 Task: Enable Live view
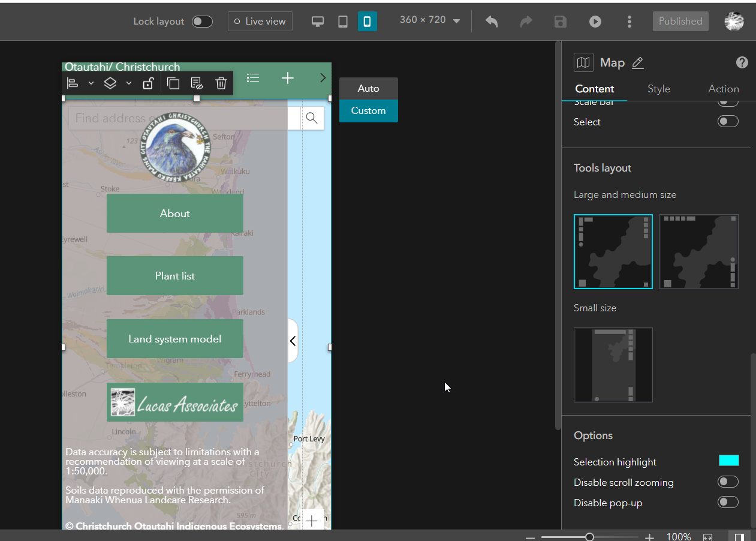[260, 21]
